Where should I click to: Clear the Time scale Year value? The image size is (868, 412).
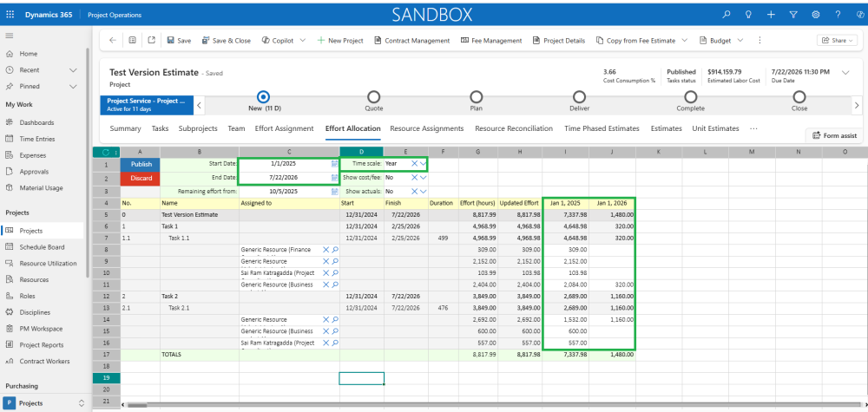tap(414, 164)
